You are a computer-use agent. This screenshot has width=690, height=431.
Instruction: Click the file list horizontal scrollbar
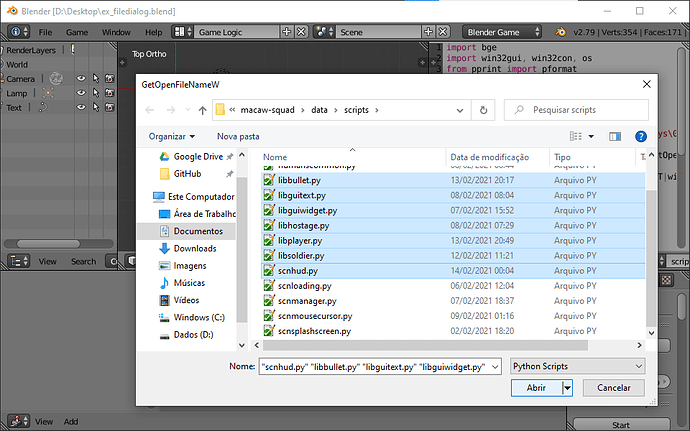[425, 346]
